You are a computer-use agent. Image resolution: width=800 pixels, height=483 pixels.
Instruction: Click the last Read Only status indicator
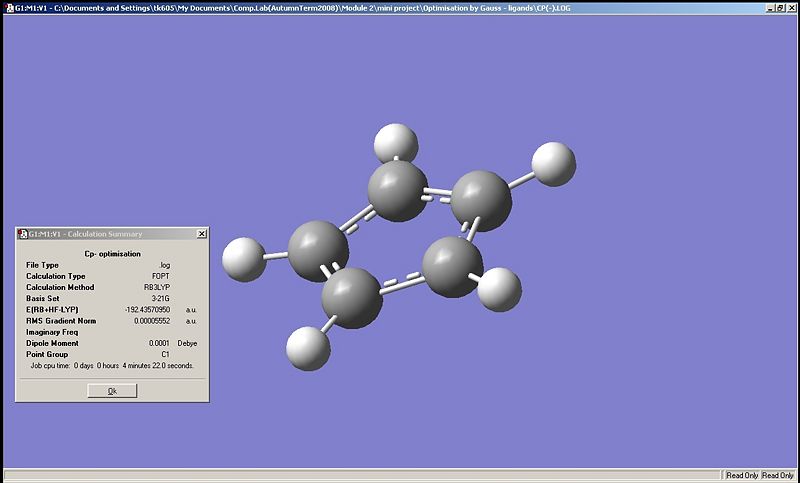coord(778,475)
